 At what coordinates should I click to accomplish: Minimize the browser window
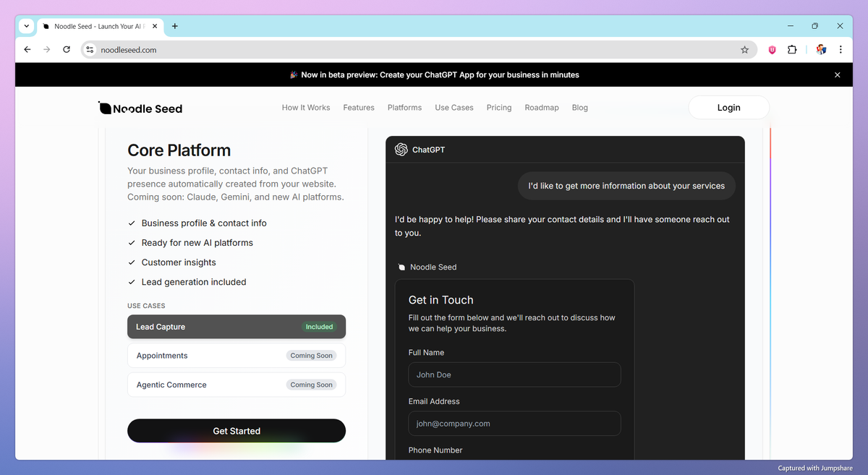(789, 26)
